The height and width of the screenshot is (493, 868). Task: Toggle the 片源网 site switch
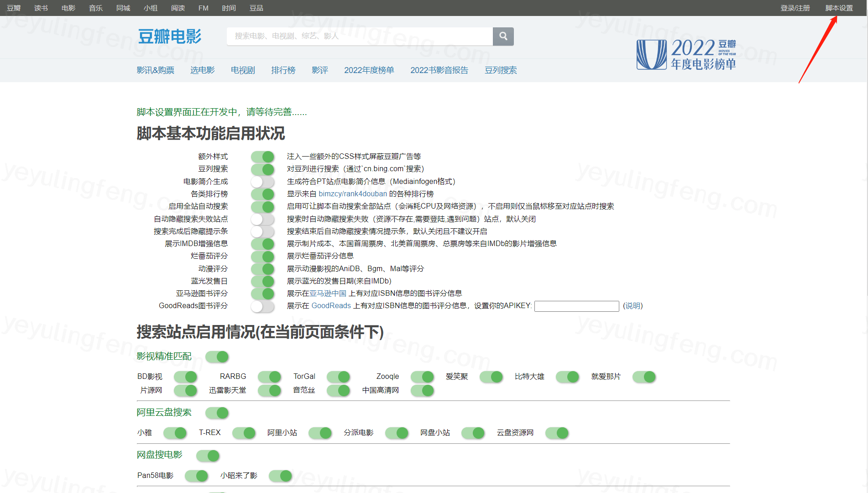pos(185,390)
